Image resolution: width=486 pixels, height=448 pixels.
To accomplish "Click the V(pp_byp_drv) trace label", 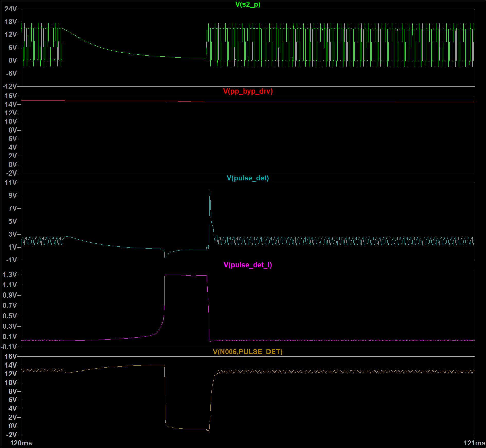I will pyautogui.click(x=248, y=91).
